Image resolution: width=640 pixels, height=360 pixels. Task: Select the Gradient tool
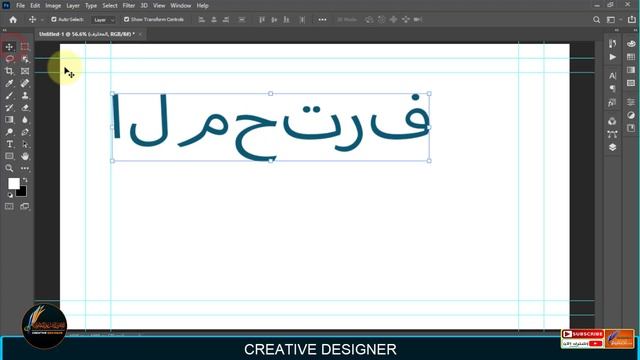pos(9,120)
